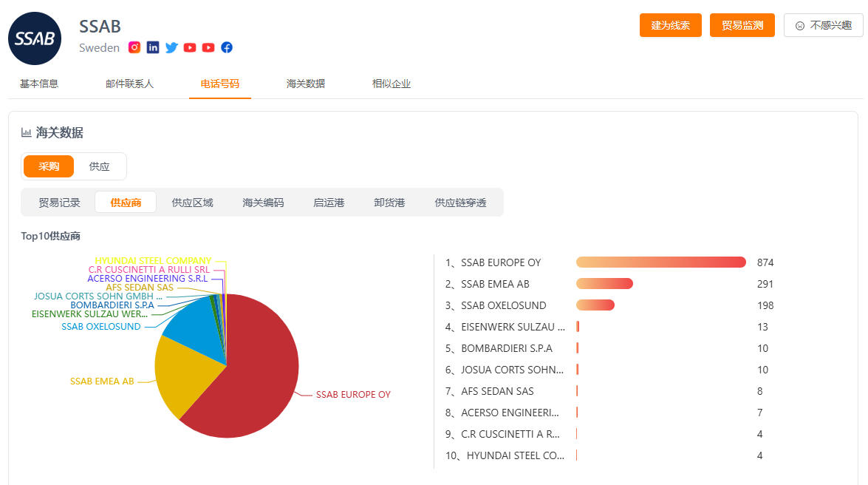868x485 pixels.
Task: Open SSAB's Facebook page icon
Action: [x=227, y=47]
